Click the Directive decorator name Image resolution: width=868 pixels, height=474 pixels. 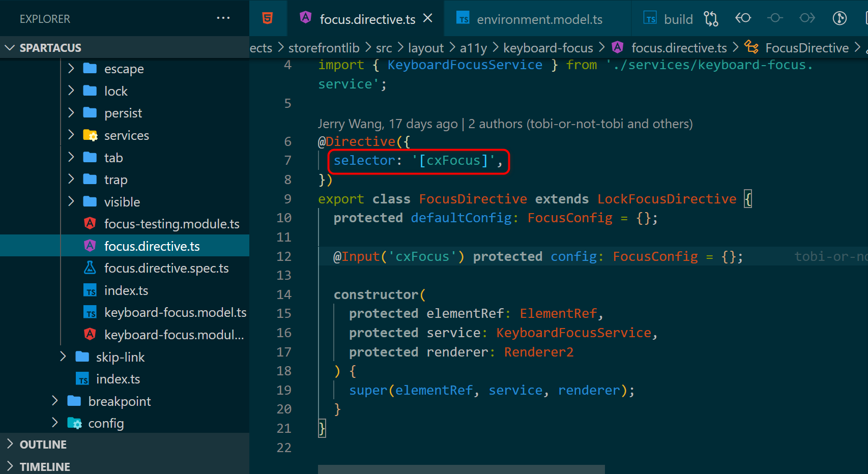[x=360, y=141]
